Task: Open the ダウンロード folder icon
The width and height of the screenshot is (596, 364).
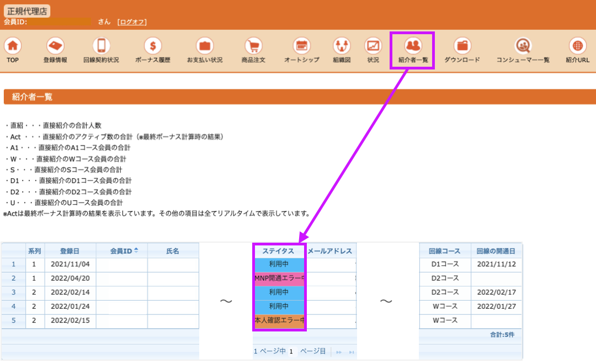Action: tap(462, 46)
